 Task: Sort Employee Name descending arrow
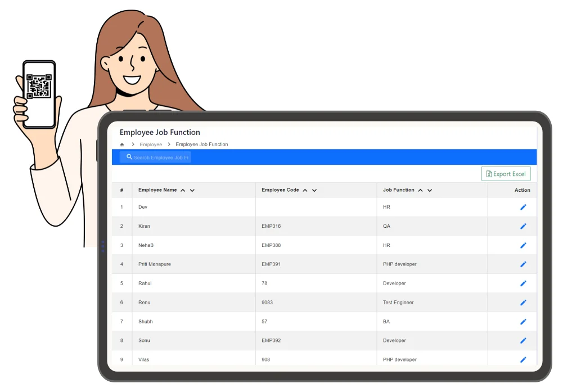[192, 191]
